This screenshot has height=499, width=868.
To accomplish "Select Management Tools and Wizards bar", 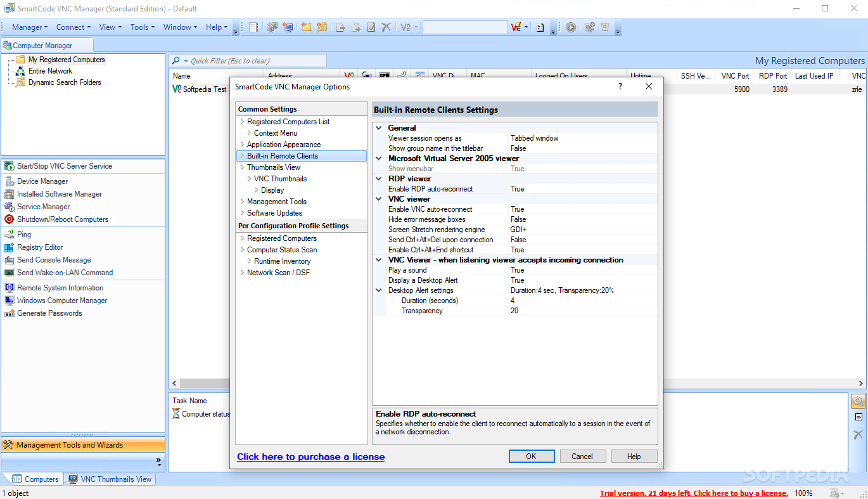I will click(83, 445).
